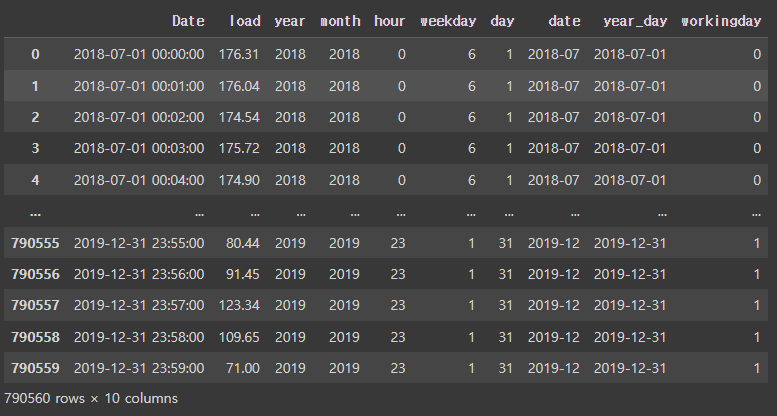Select row index 1
The width and height of the screenshot is (777, 416).
point(35,86)
